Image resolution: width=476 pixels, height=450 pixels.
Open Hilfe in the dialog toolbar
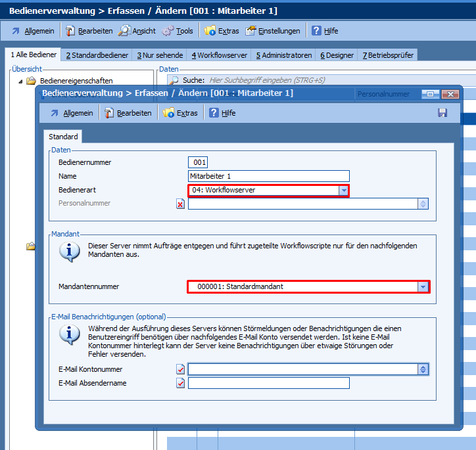pyautogui.click(x=222, y=113)
